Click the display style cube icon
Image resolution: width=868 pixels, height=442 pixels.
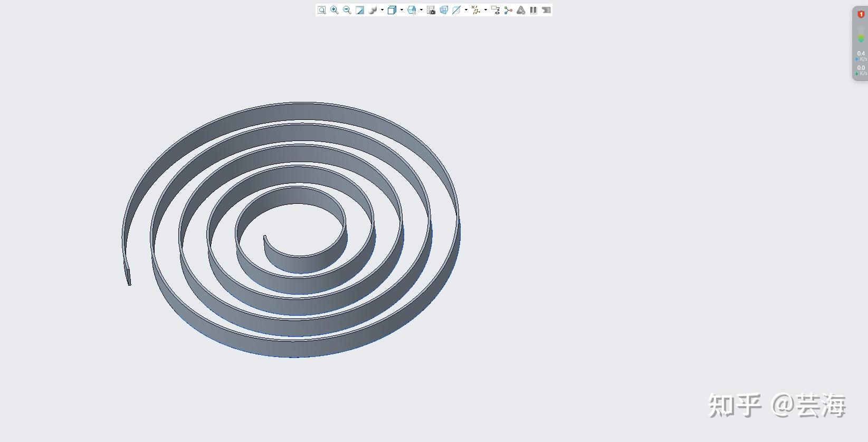392,10
